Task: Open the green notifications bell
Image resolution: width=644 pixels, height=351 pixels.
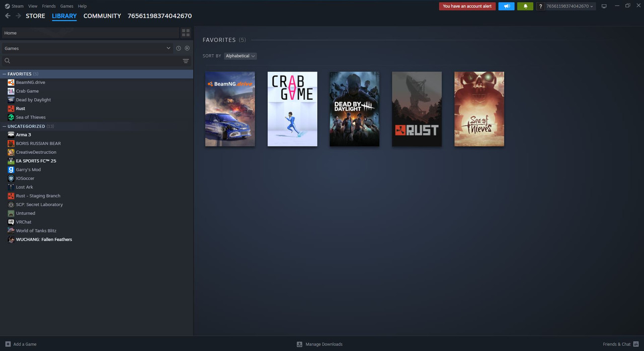Action: (525, 6)
